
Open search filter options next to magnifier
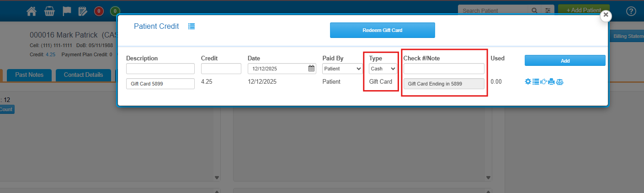point(548,11)
